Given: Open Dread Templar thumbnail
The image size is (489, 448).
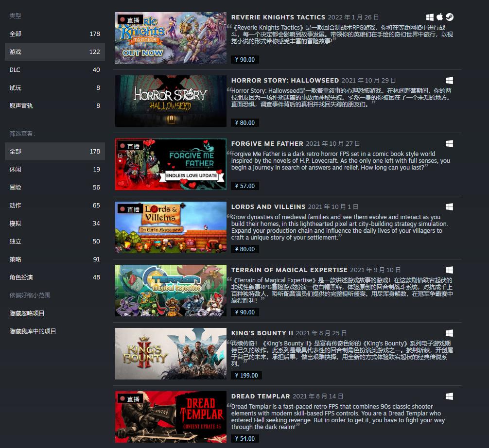Looking at the screenshot, I should (x=171, y=417).
